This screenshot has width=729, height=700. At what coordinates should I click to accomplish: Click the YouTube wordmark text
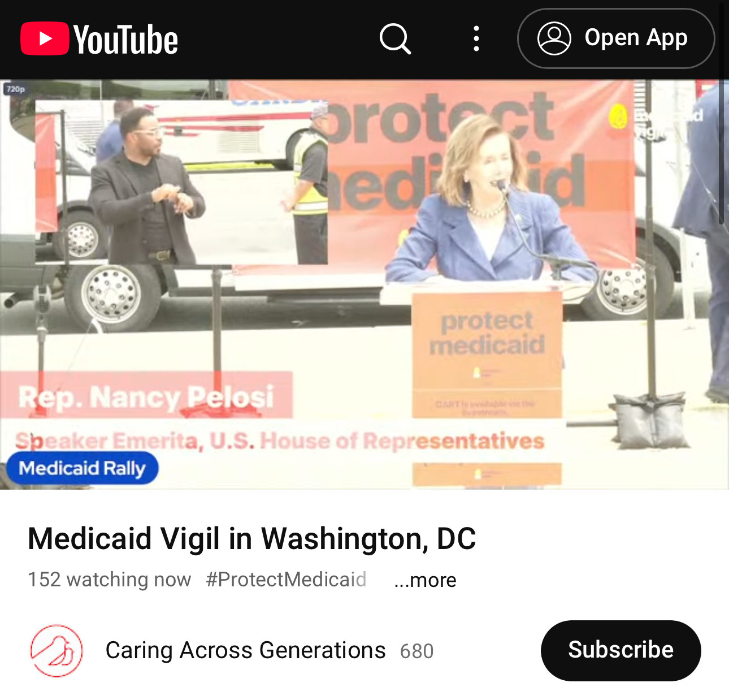click(125, 39)
